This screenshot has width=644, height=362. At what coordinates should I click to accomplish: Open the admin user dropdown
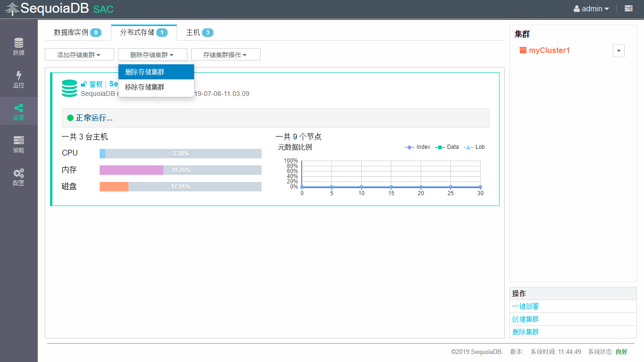coord(591,9)
